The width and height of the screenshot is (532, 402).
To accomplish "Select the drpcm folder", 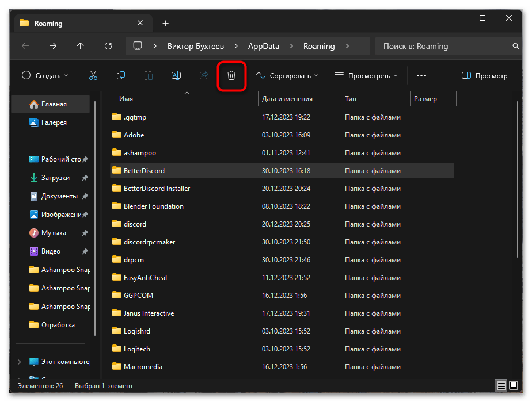I will tap(282, 260).
